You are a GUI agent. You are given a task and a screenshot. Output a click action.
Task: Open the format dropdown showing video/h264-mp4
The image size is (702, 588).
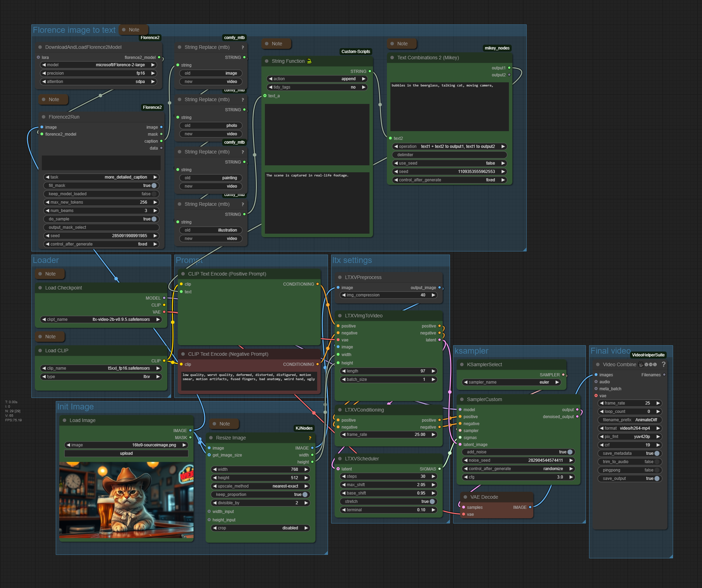[629, 428]
